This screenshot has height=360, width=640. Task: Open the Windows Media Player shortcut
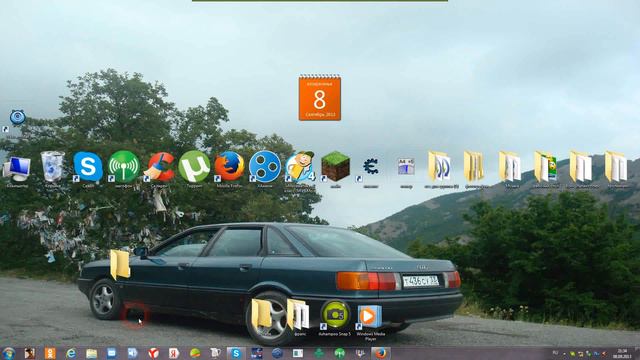[x=369, y=317]
